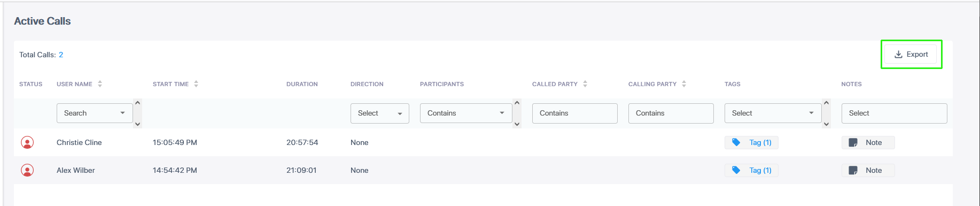The image size is (980, 206).
Task: Open the User Name Search dropdown
Action: [95, 113]
